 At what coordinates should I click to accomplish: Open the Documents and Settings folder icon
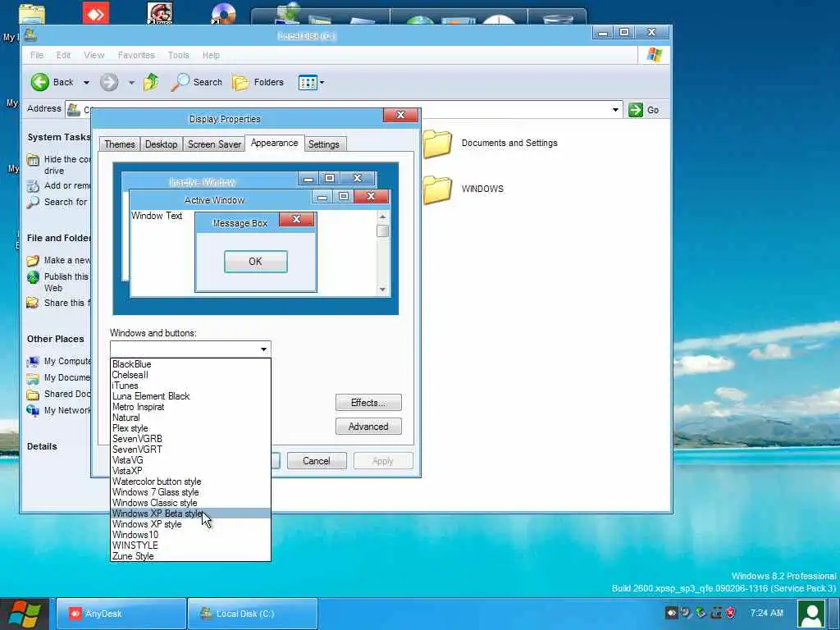pos(437,144)
